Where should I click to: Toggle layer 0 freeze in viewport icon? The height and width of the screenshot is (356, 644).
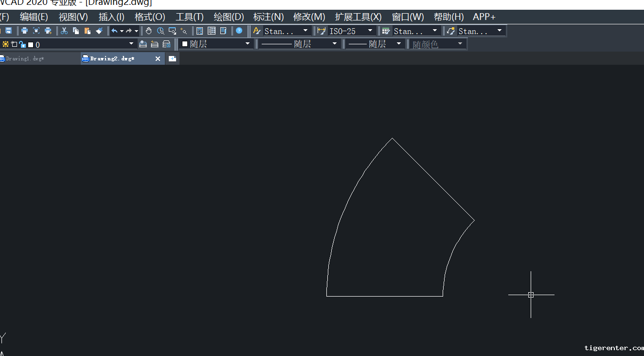coord(14,44)
